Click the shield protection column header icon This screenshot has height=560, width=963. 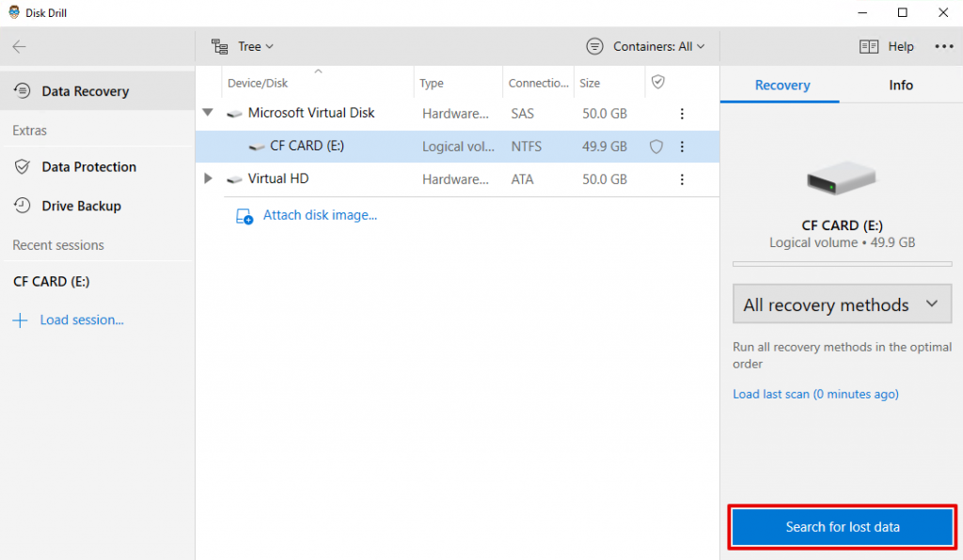click(x=658, y=83)
